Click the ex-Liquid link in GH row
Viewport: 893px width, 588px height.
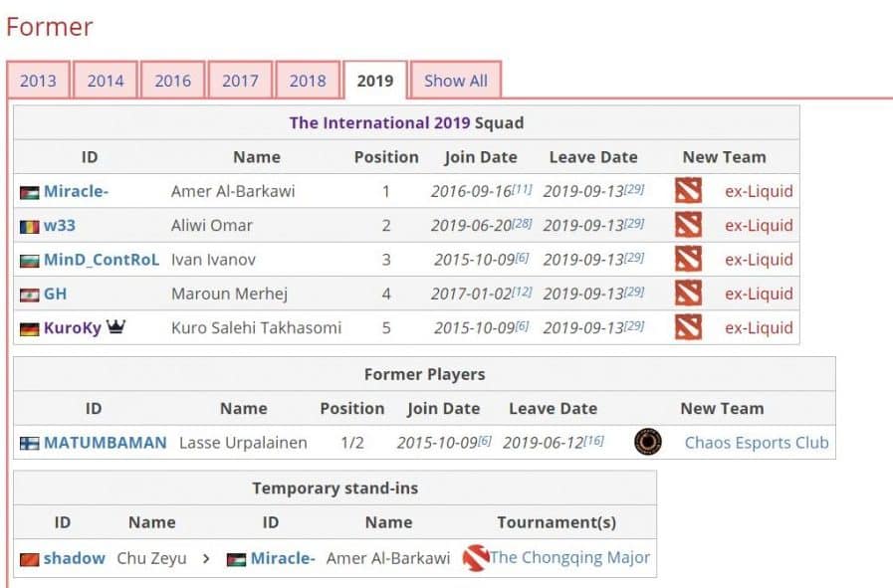(x=759, y=294)
